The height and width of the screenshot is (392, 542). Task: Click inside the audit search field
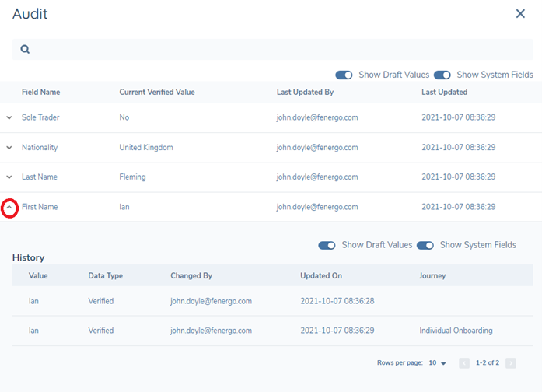pos(272,49)
